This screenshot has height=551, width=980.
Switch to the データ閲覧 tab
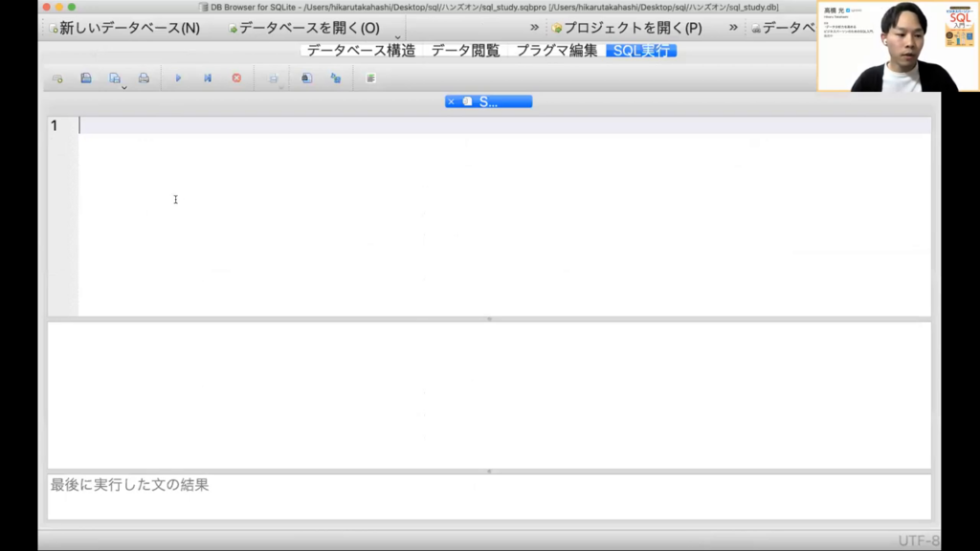465,51
